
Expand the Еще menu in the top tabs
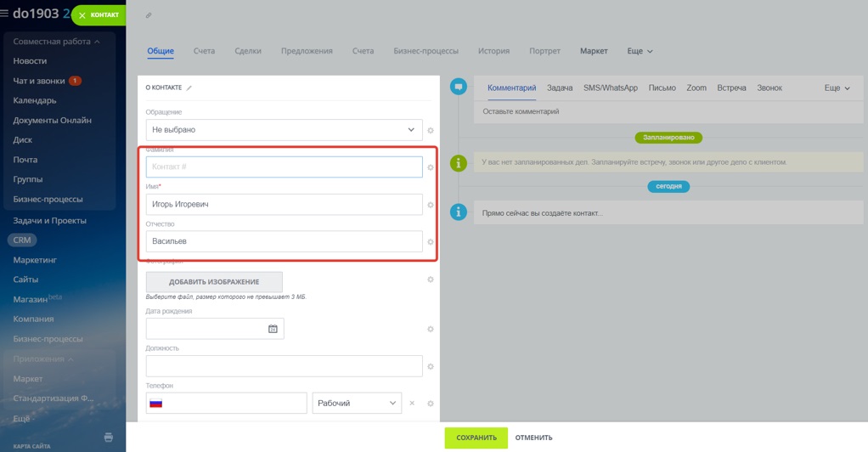[640, 51]
